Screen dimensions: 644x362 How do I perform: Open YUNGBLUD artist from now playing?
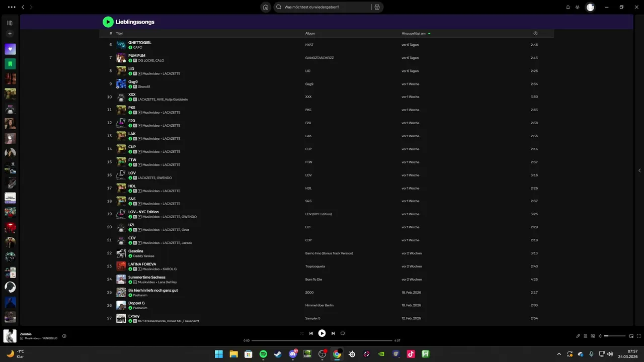point(50,338)
